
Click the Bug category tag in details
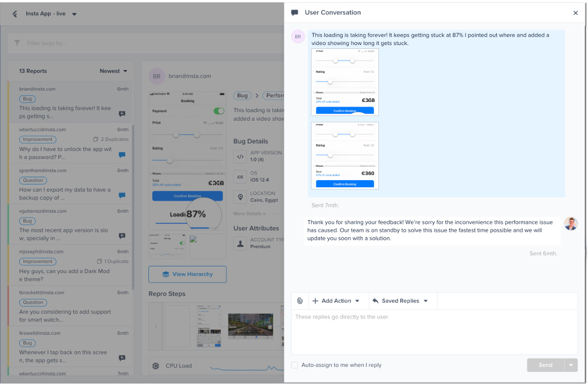point(242,96)
